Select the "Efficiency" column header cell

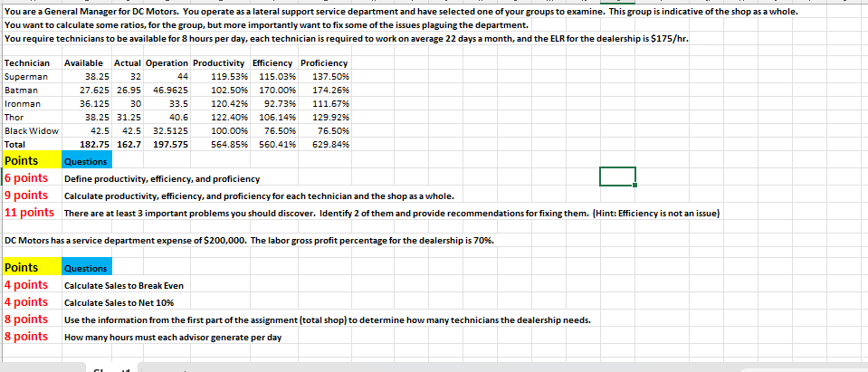tap(273, 63)
